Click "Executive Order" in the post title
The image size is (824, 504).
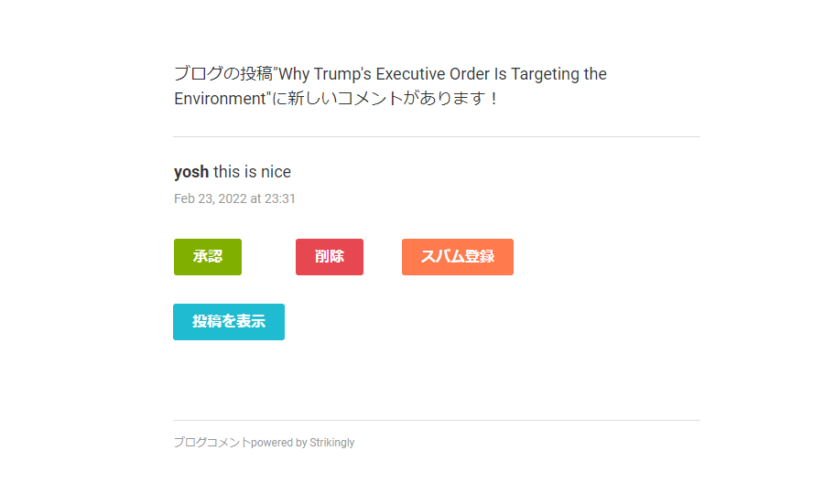click(432, 74)
